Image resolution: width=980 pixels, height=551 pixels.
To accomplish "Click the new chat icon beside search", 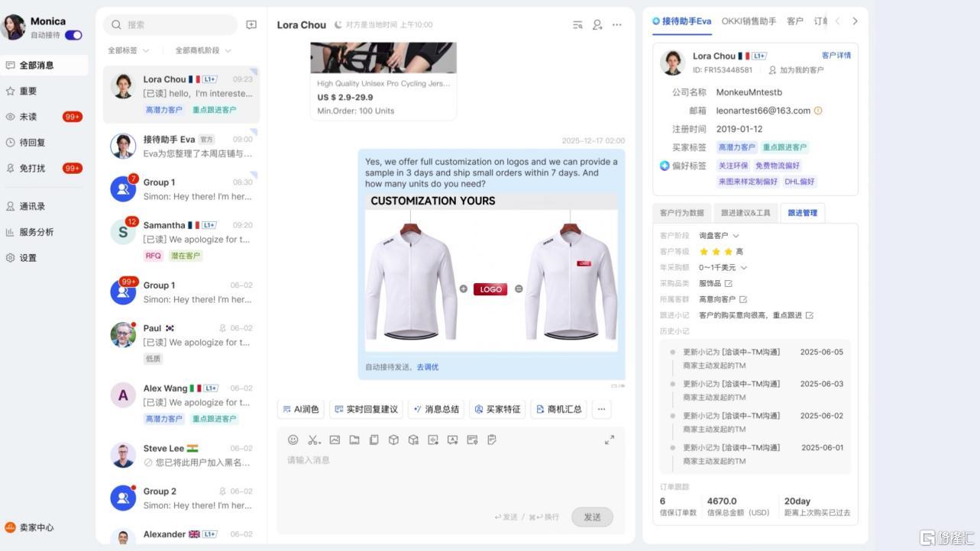I will pos(251,24).
